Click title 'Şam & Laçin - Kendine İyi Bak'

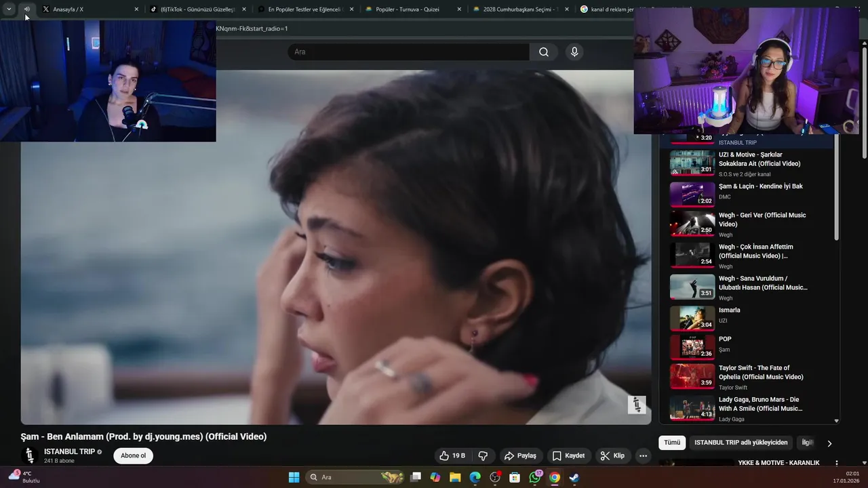tap(760, 186)
